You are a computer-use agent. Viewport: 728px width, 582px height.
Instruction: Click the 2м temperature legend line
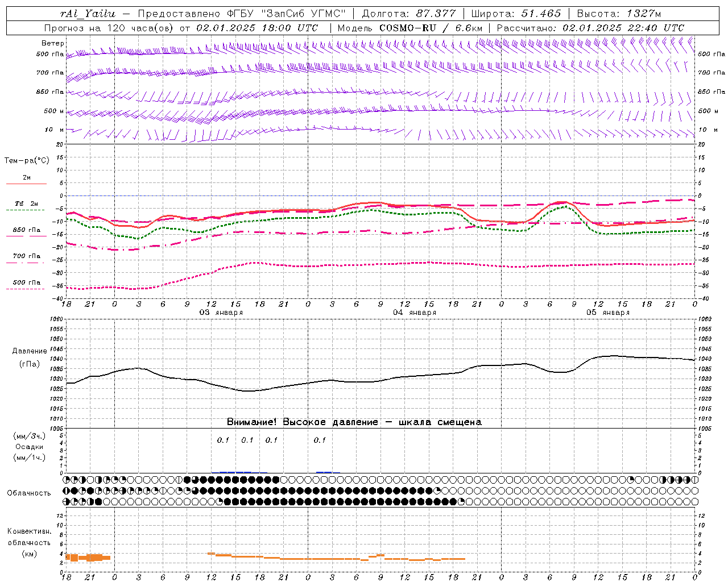click(x=26, y=184)
